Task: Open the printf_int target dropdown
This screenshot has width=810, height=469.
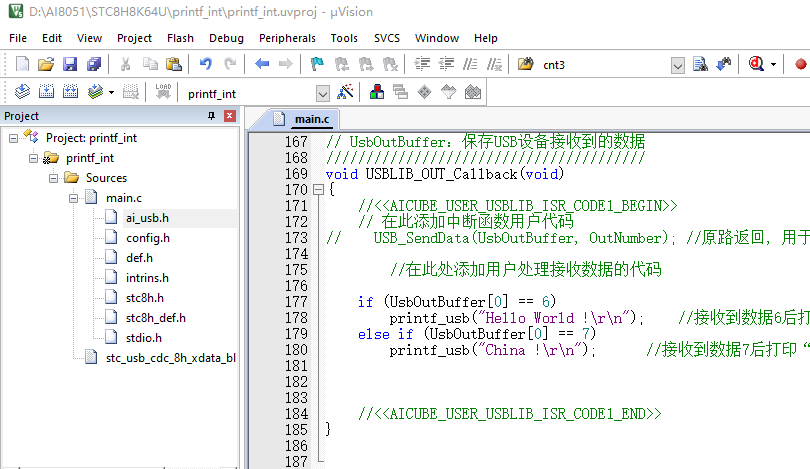Action: click(322, 93)
